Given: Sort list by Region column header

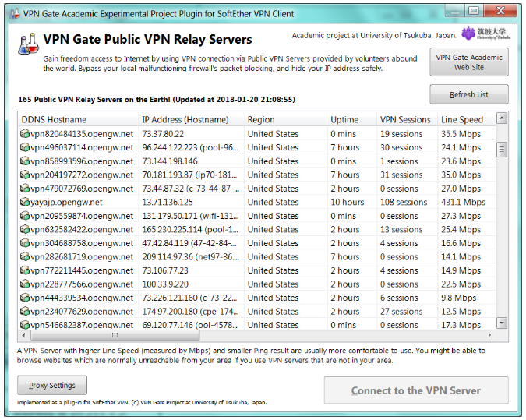Looking at the screenshot, I should [285, 119].
